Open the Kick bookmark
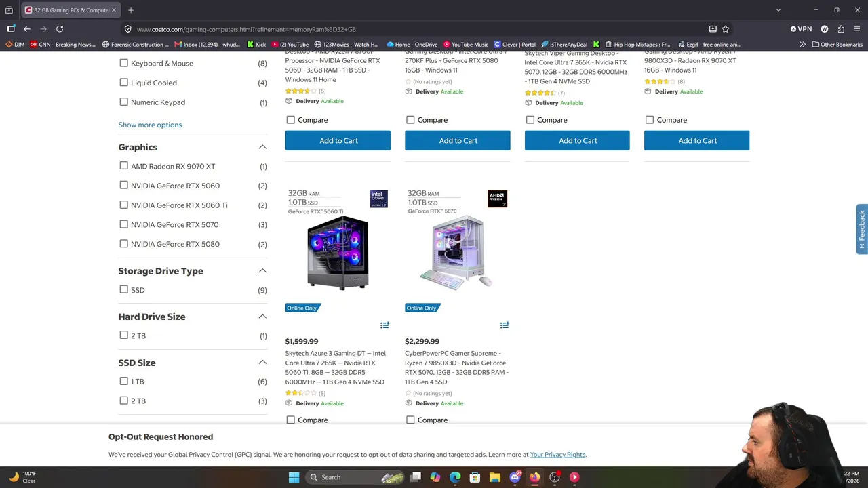 [256, 45]
